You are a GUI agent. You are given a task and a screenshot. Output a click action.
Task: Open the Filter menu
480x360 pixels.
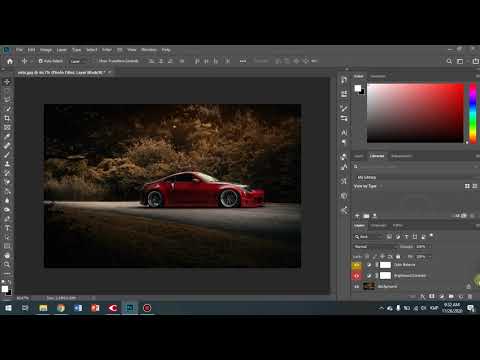click(x=107, y=50)
